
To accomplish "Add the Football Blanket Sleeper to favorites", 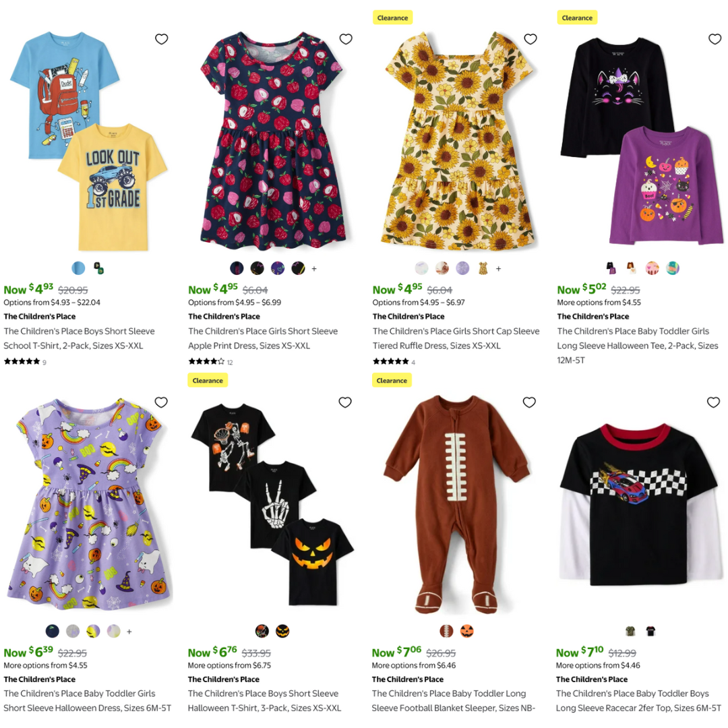I will coord(529,402).
